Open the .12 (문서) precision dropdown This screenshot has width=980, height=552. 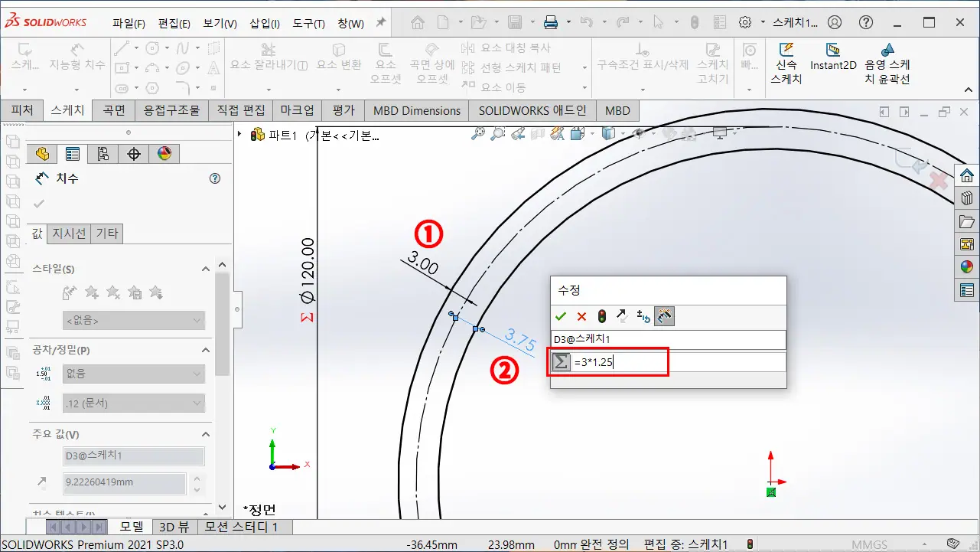pyautogui.click(x=134, y=403)
